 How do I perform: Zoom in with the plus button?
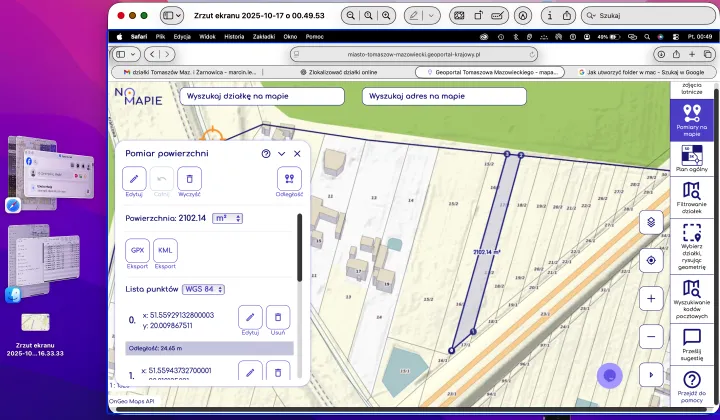[651, 298]
